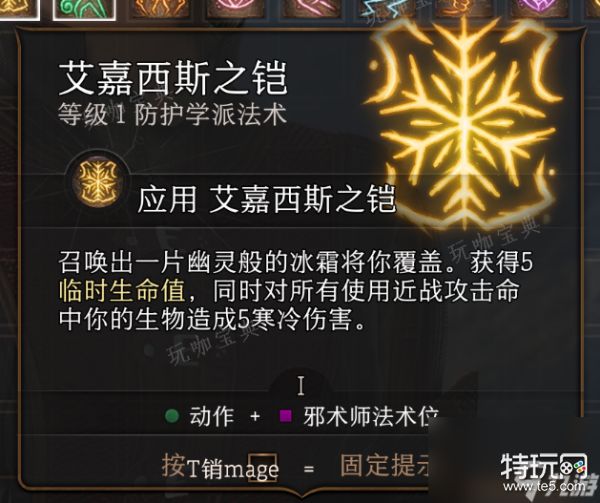Click the green 动作 action cost dot
This screenshot has height=503, width=600.
pyautogui.click(x=172, y=415)
